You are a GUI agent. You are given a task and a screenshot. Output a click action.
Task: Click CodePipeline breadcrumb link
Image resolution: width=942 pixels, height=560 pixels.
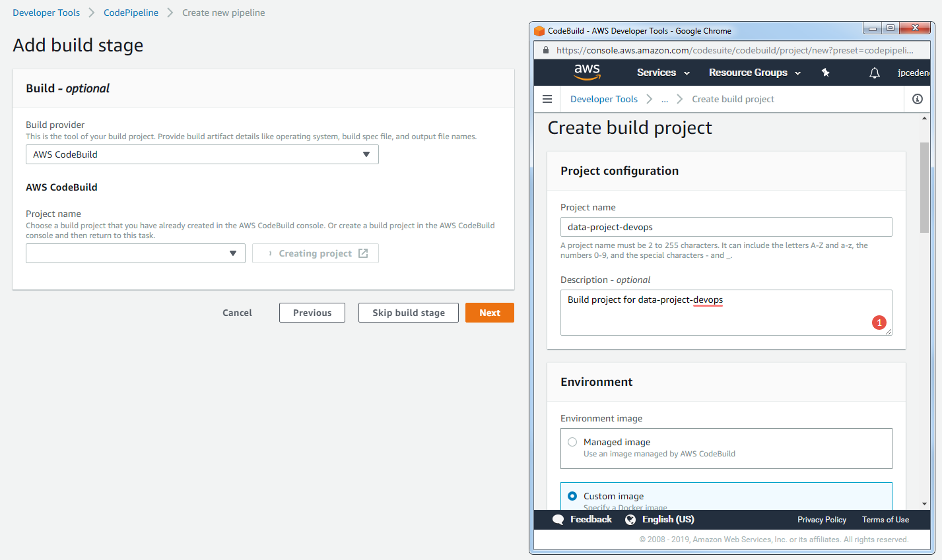tap(131, 13)
